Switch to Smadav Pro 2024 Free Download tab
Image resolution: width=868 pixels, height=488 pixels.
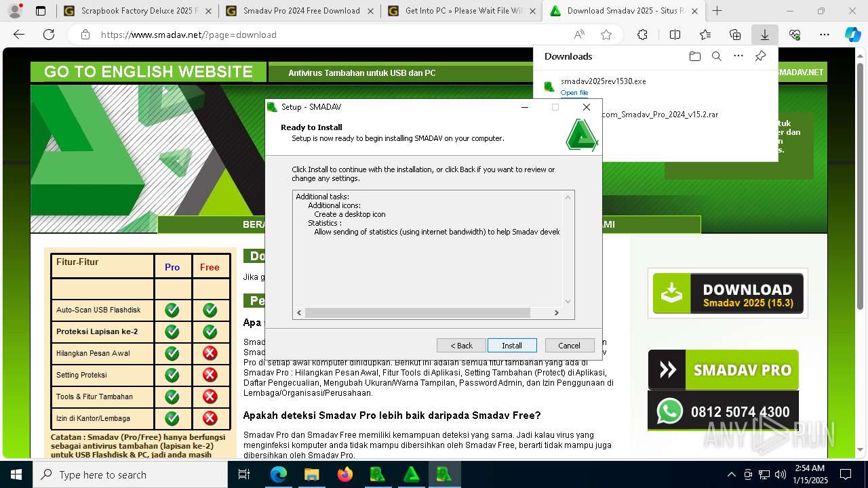point(299,11)
